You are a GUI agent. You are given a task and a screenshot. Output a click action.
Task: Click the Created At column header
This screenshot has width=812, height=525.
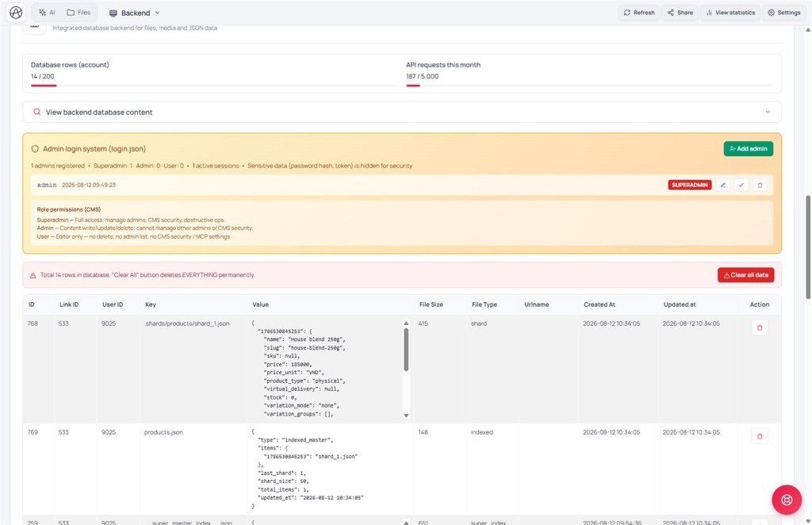point(599,305)
